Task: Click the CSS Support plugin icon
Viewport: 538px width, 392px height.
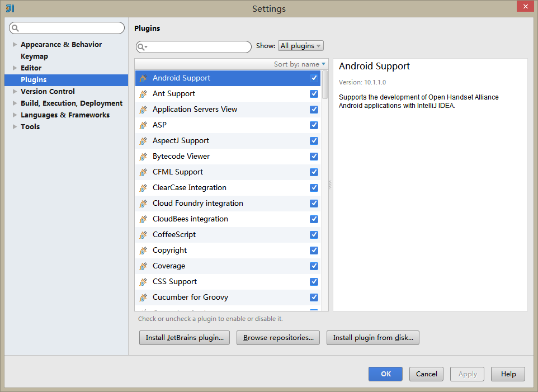Action: coord(143,282)
